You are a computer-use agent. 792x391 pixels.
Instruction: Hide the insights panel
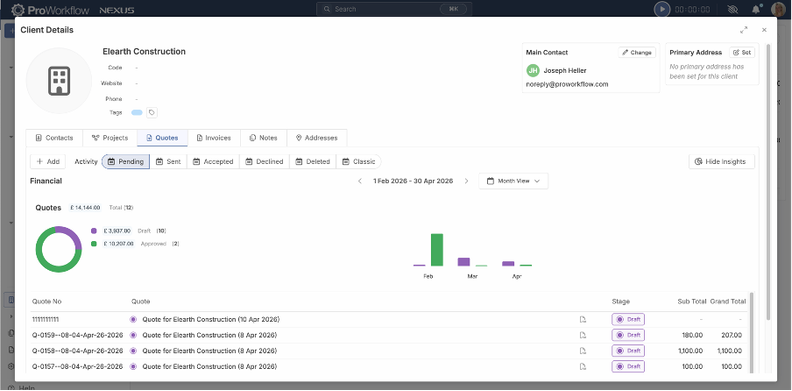[721, 162]
